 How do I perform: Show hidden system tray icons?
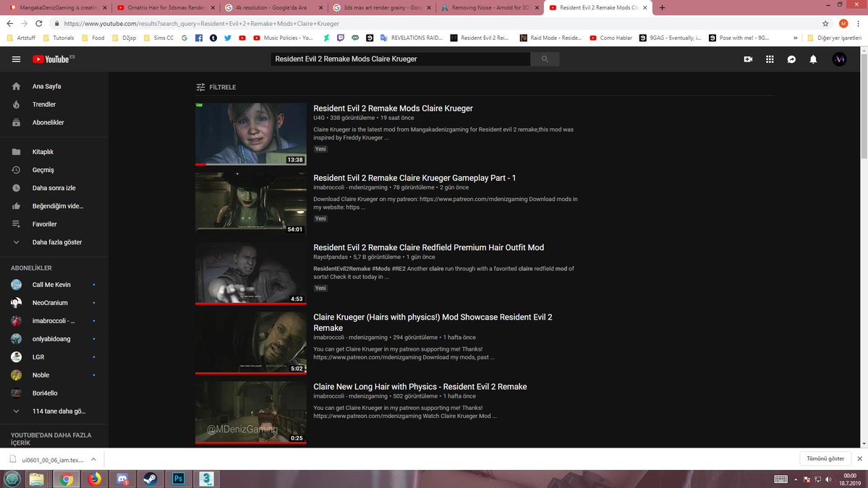coord(796,479)
